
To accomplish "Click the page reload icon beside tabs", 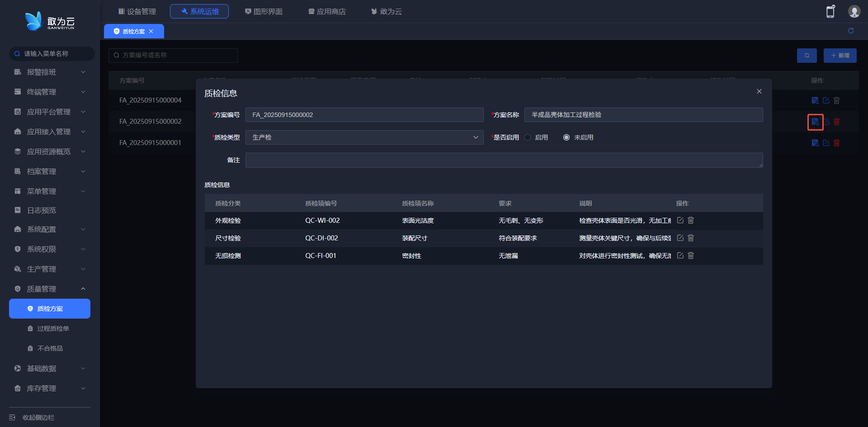I will point(850,31).
